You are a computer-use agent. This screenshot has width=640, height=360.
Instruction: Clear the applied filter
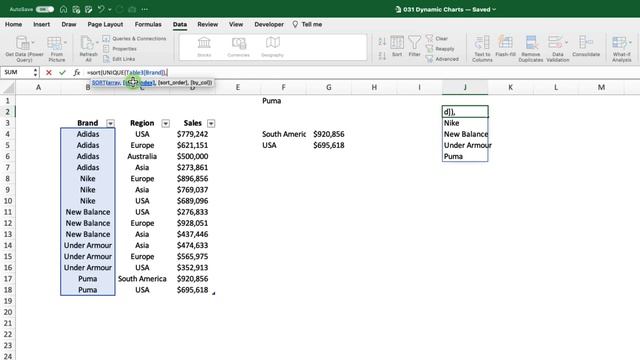[437, 38]
